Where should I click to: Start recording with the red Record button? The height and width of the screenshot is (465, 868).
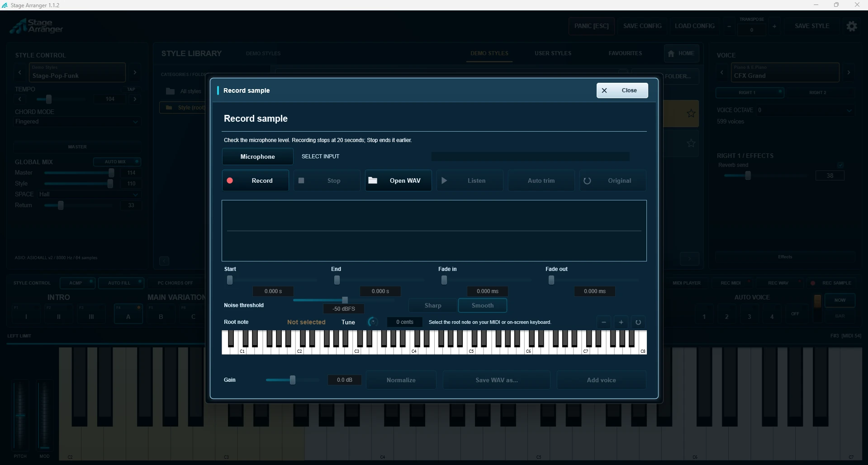pyautogui.click(x=255, y=180)
